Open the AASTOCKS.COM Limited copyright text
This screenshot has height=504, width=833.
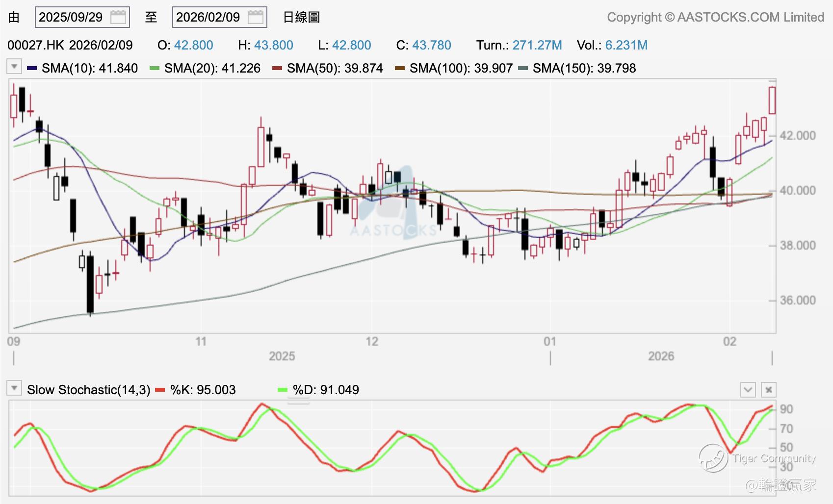point(715,18)
